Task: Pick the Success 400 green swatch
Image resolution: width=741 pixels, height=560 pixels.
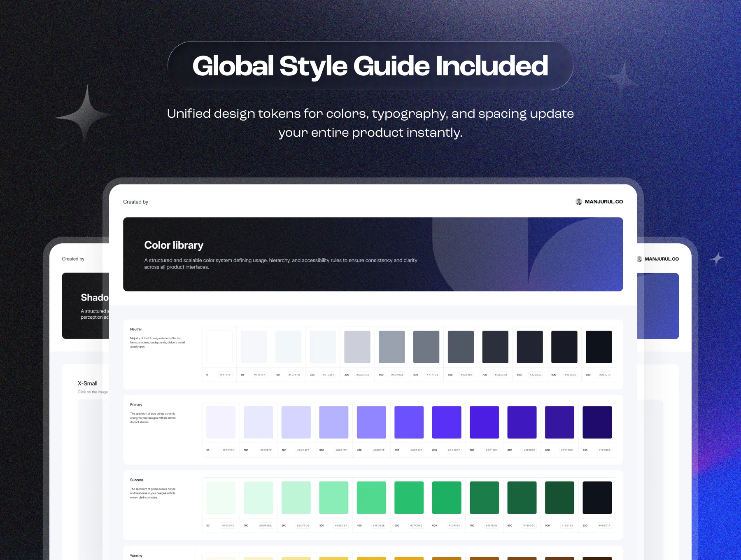Action: 371,497
